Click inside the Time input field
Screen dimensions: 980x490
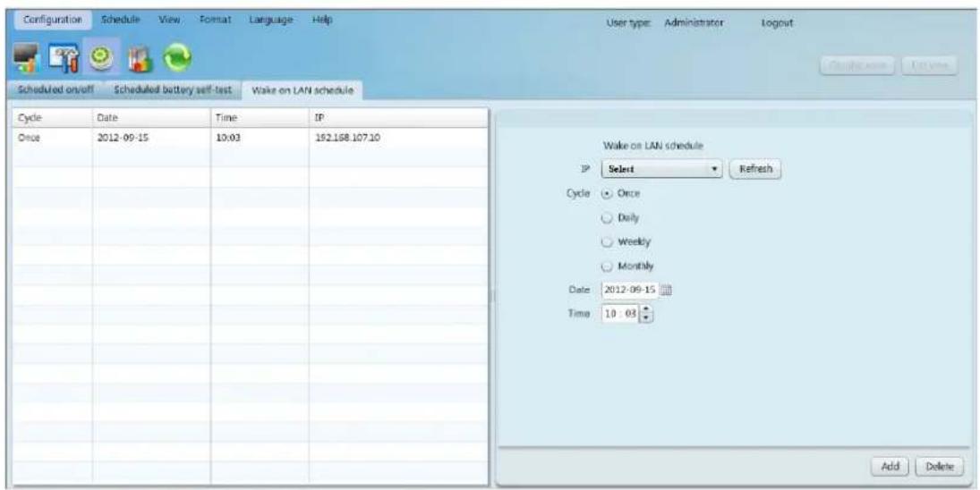pos(621,314)
